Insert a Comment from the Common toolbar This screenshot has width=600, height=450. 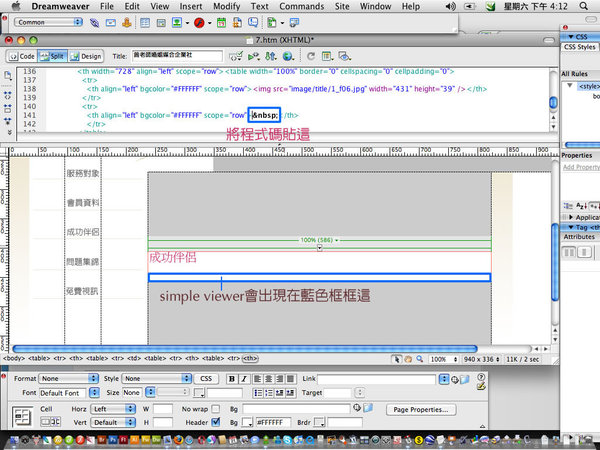[x=253, y=23]
